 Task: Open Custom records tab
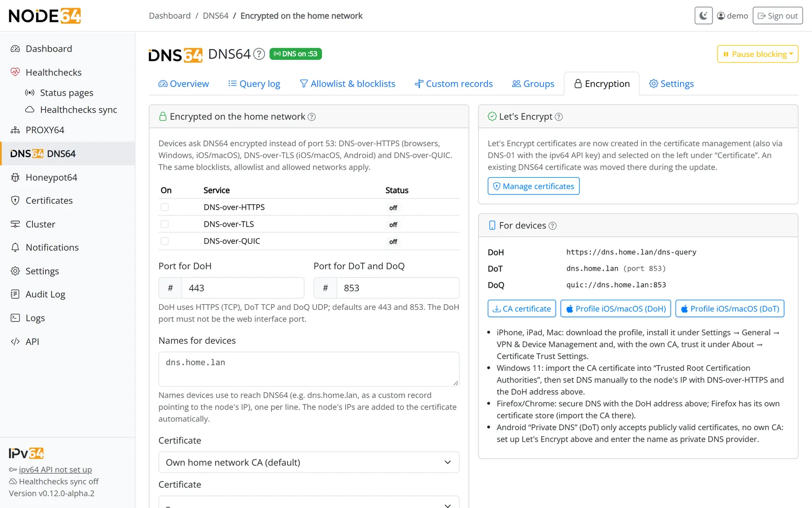(454, 84)
